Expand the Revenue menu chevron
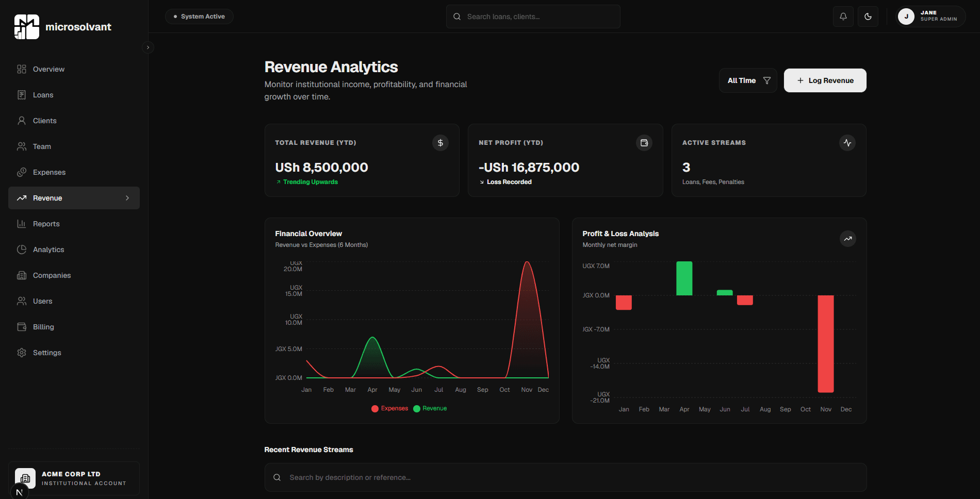Viewport: 980px width, 499px height. tap(127, 198)
